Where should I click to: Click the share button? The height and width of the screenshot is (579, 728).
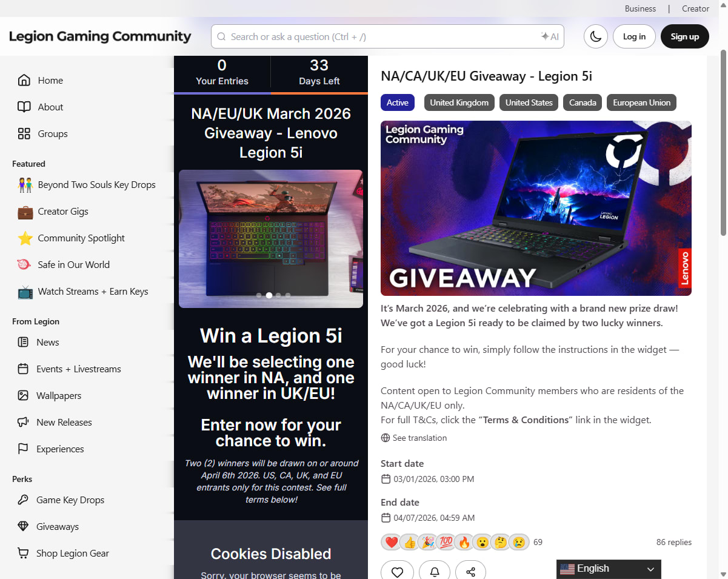(470, 571)
